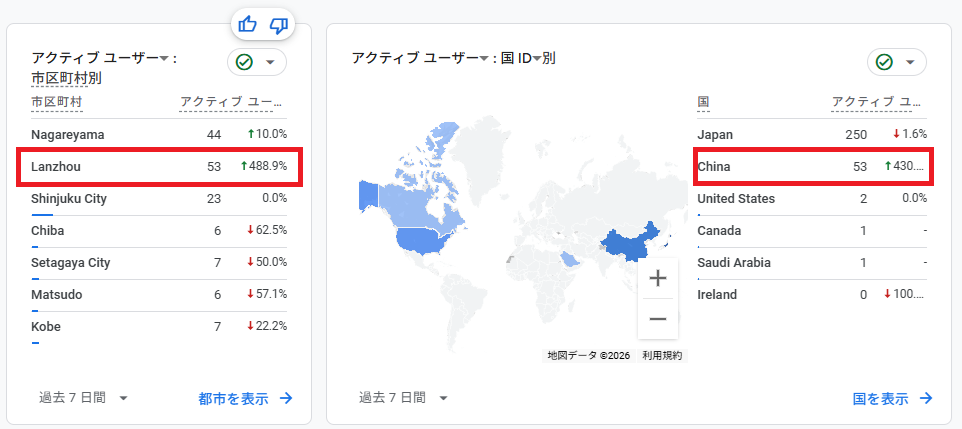Click the arrow next to 国を表示
962x429 pixels.
[926, 398]
